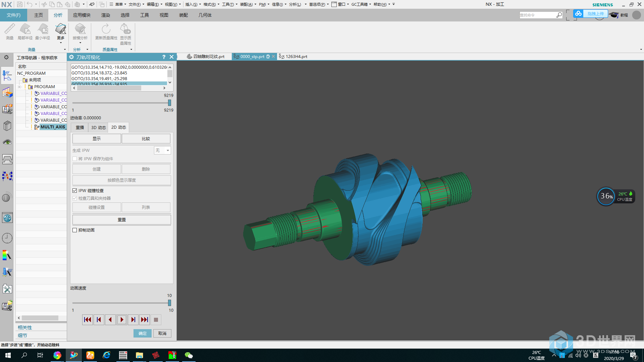
Task: Open the 拔模分析 dropdown arrow
Action: (x=80, y=43)
